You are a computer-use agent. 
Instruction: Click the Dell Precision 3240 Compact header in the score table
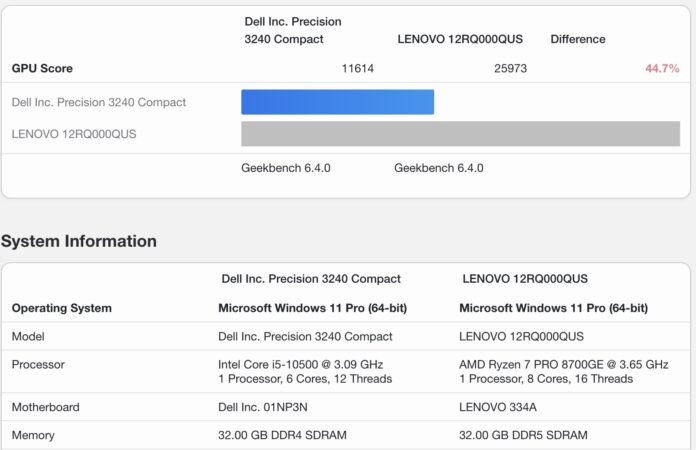coord(293,30)
